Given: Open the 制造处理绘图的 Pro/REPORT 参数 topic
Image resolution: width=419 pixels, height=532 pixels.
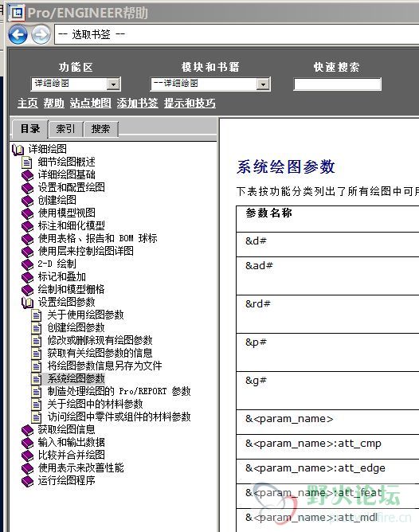Looking at the screenshot, I should click(x=119, y=391).
